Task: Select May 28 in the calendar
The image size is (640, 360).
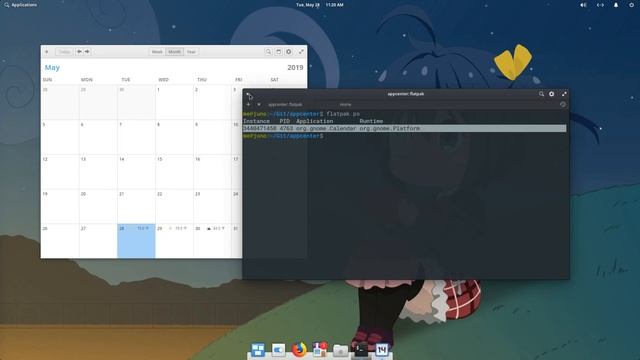Action: 136,241
